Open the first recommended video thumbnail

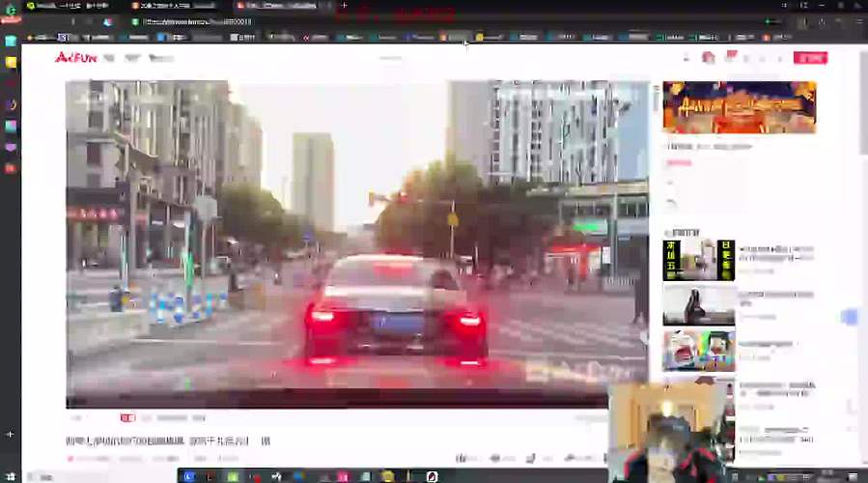point(698,260)
